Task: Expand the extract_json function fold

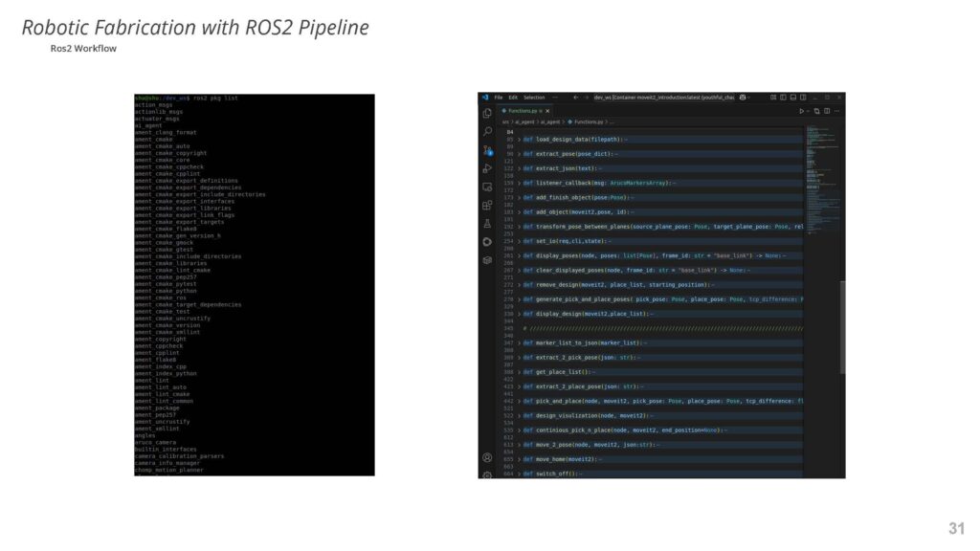Action: pyautogui.click(x=520, y=168)
